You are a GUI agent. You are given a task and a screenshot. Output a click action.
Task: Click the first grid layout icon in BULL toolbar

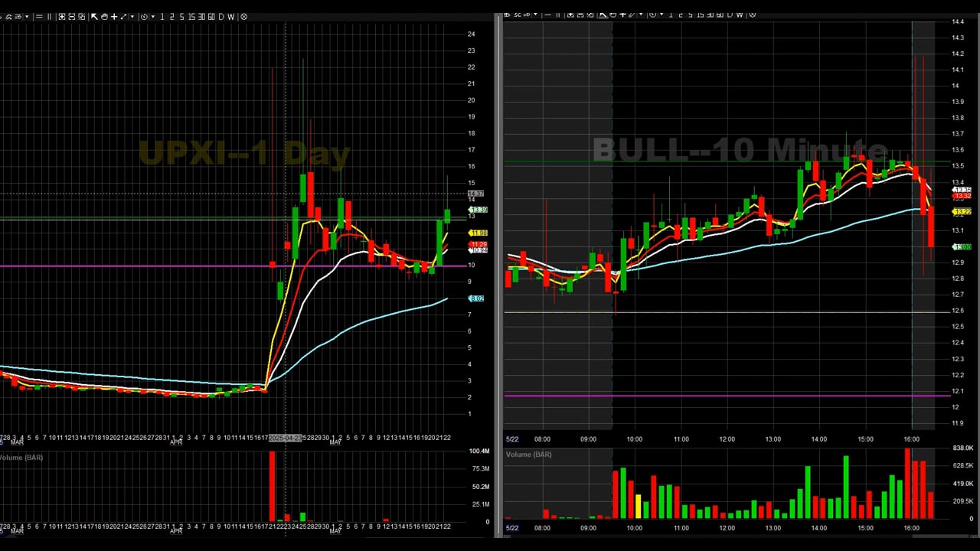click(571, 14)
